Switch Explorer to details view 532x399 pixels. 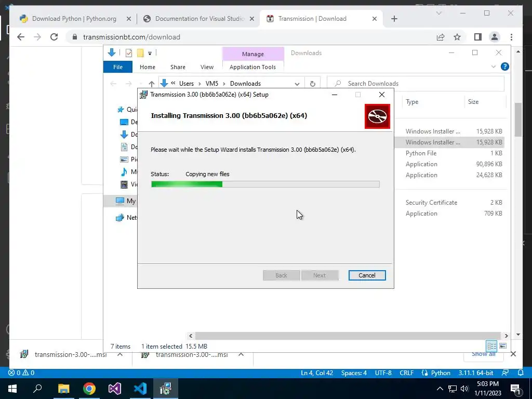[491, 346]
